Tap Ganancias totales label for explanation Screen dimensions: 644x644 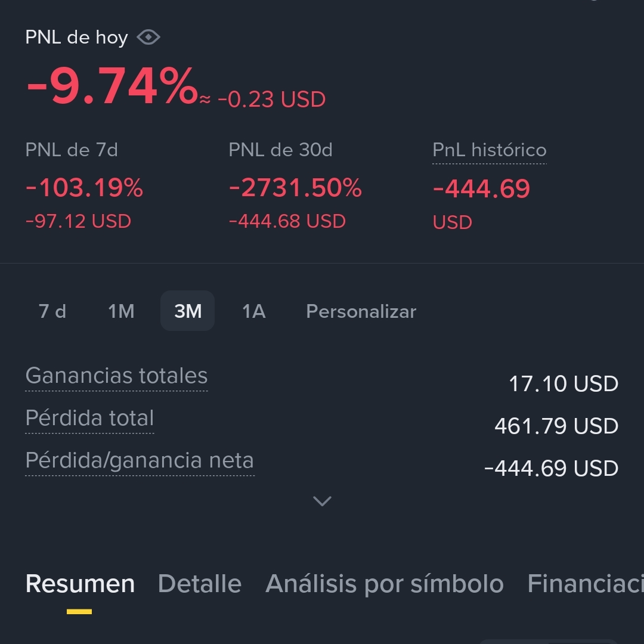pos(117,376)
